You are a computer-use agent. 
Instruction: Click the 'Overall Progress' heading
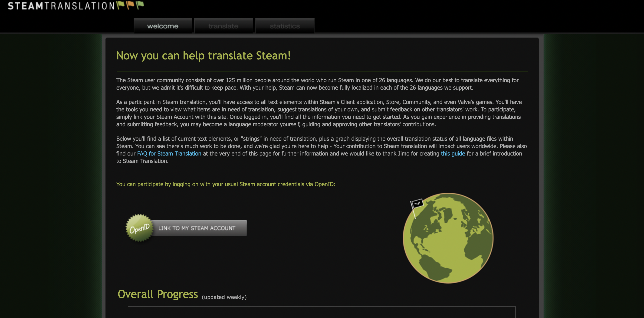click(x=158, y=294)
